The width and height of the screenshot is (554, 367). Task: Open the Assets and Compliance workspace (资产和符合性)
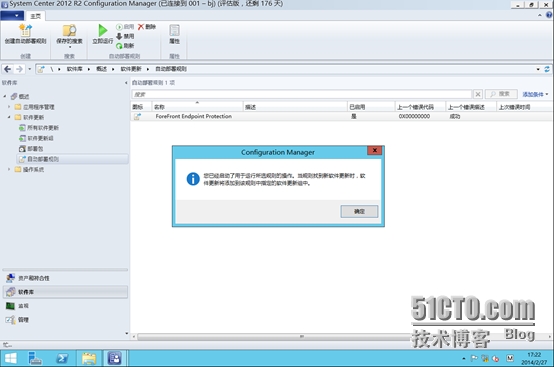click(x=65, y=278)
